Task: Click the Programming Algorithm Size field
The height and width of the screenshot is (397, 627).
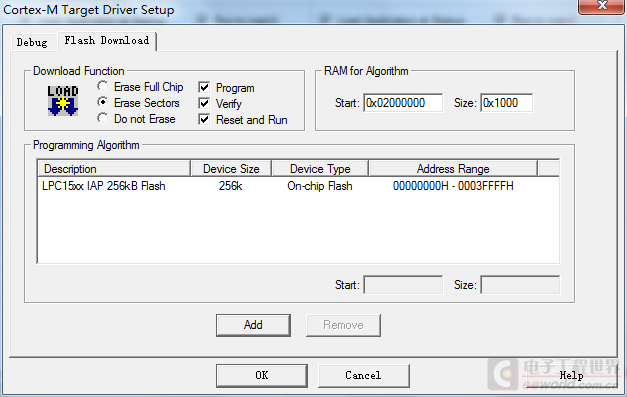Action: pos(520,285)
